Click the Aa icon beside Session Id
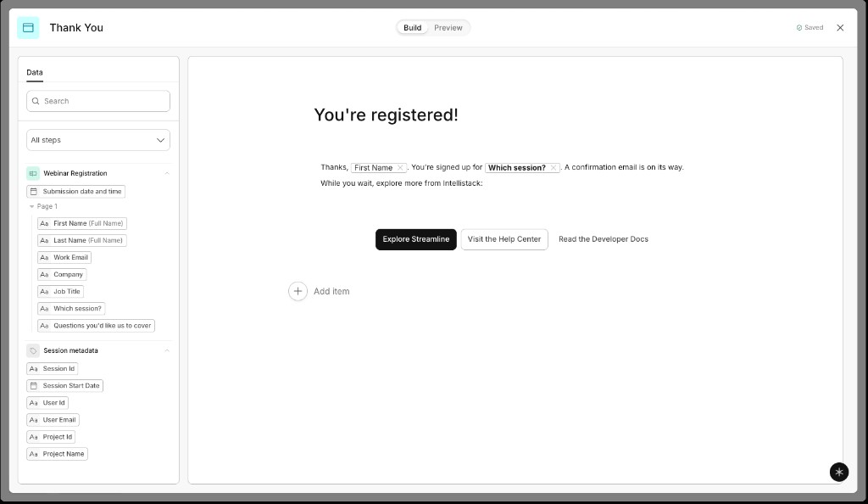 point(34,369)
